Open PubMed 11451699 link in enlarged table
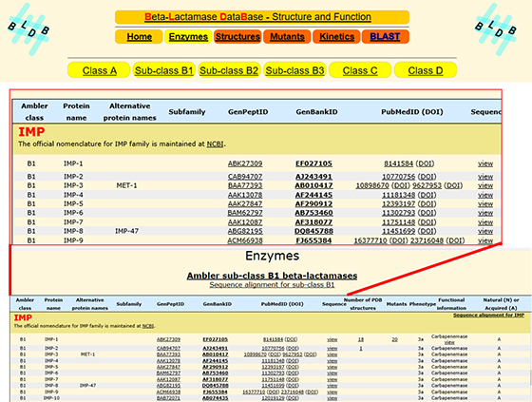Image resolution: width=532 pixels, height=402 pixels. click(398, 231)
